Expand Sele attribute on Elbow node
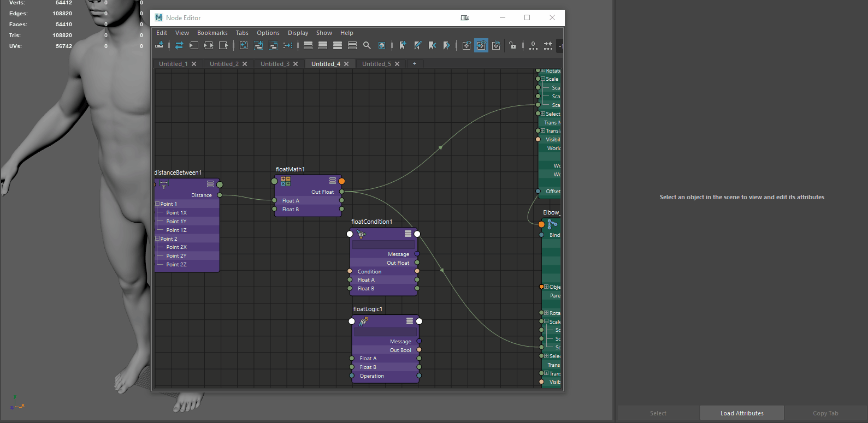This screenshot has height=423, width=868. coord(546,356)
